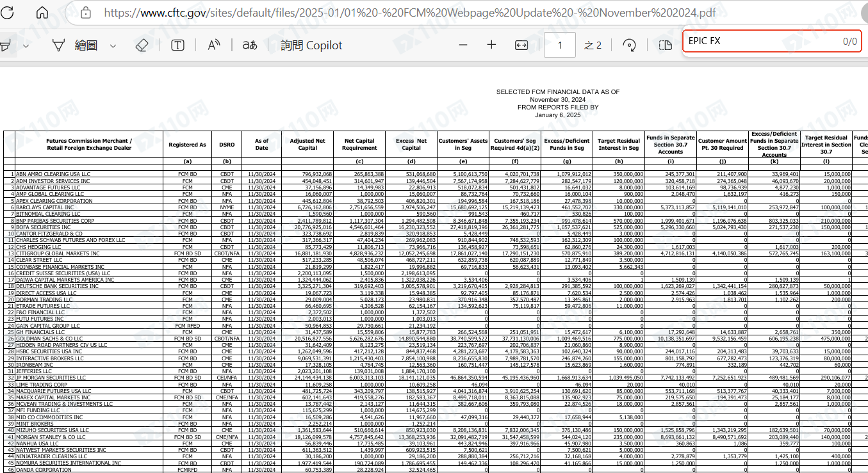Open the Translate tool

[250, 45]
